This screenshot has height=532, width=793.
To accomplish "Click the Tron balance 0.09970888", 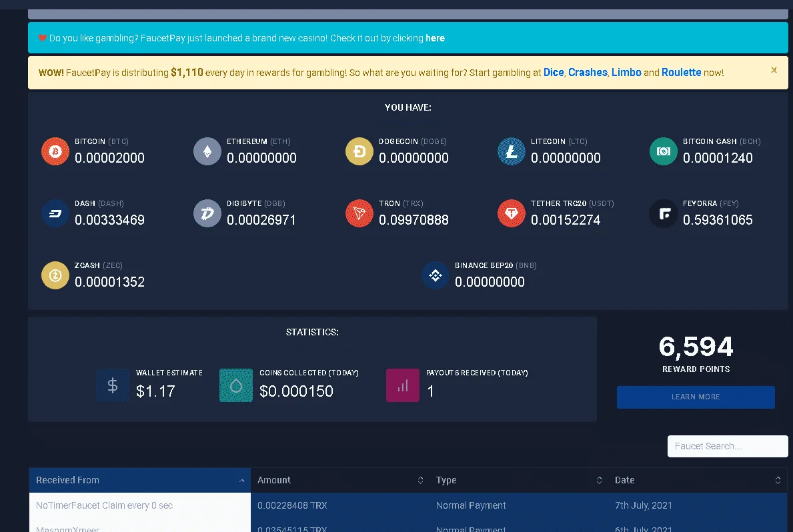I will pos(414,220).
